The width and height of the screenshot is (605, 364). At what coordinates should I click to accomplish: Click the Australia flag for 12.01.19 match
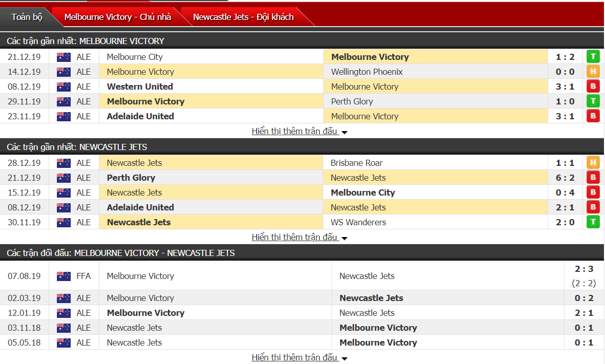[x=64, y=313]
